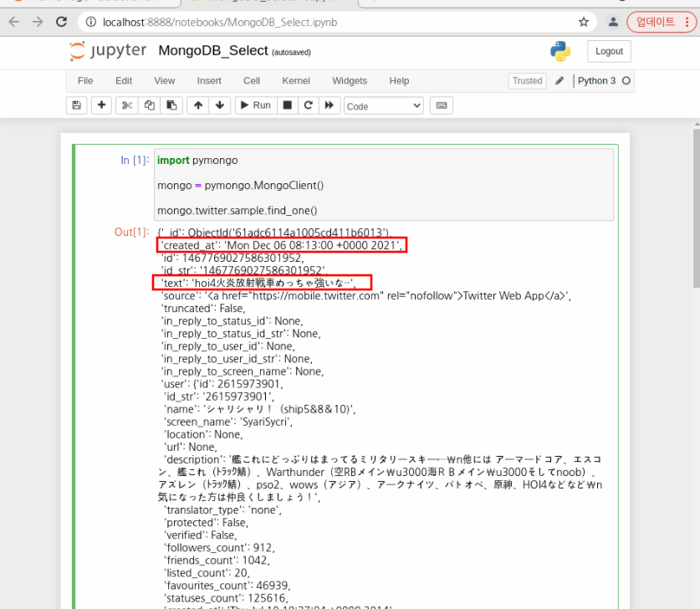The width and height of the screenshot is (700, 609).
Task: Go back with browser back arrow
Action: (x=14, y=22)
